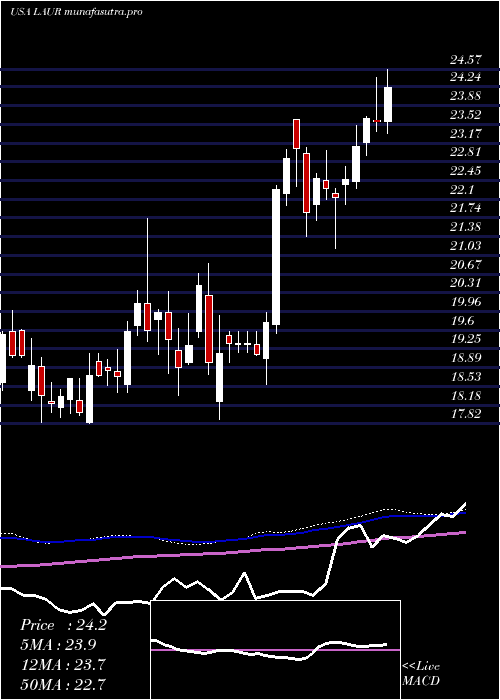Click the 50MA : 22.7 label
Screen dimensions: 500x700
(62, 684)
